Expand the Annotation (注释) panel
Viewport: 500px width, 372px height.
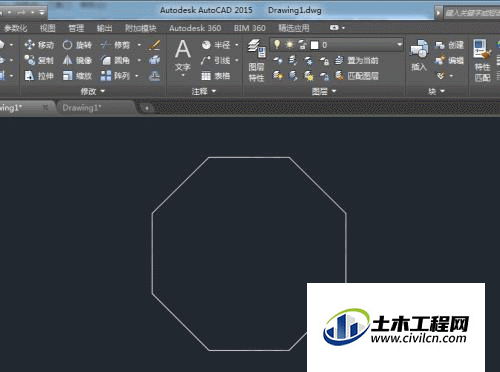[x=204, y=91]
